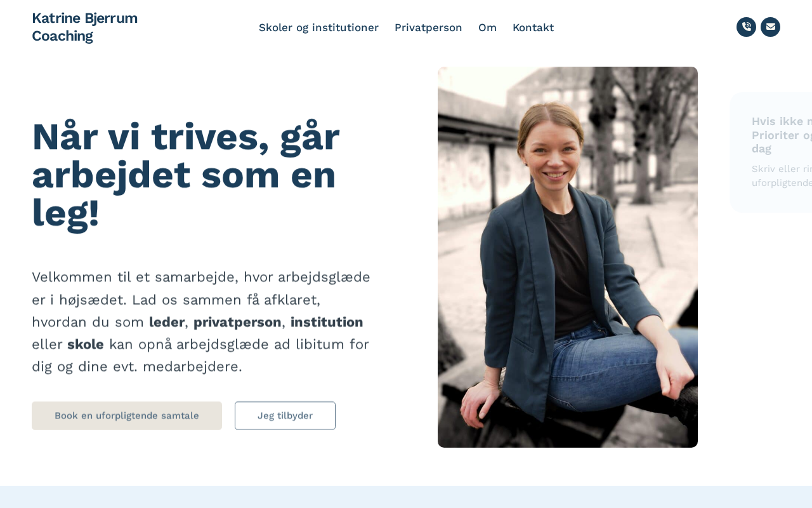The width and height of the screenshot is (812, 508).
Task: Click the email envelope icon in header
Action: [x=770, y=27]
